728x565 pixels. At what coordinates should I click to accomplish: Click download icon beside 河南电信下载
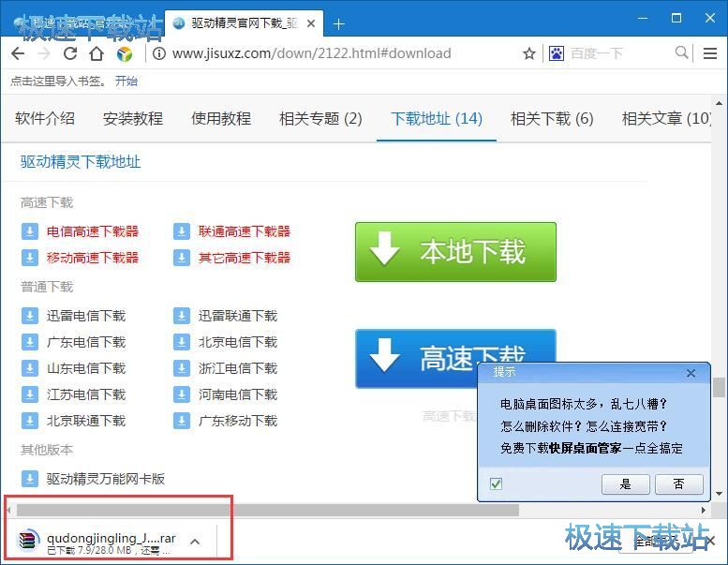pyautogui.click(x=182, y=394)
